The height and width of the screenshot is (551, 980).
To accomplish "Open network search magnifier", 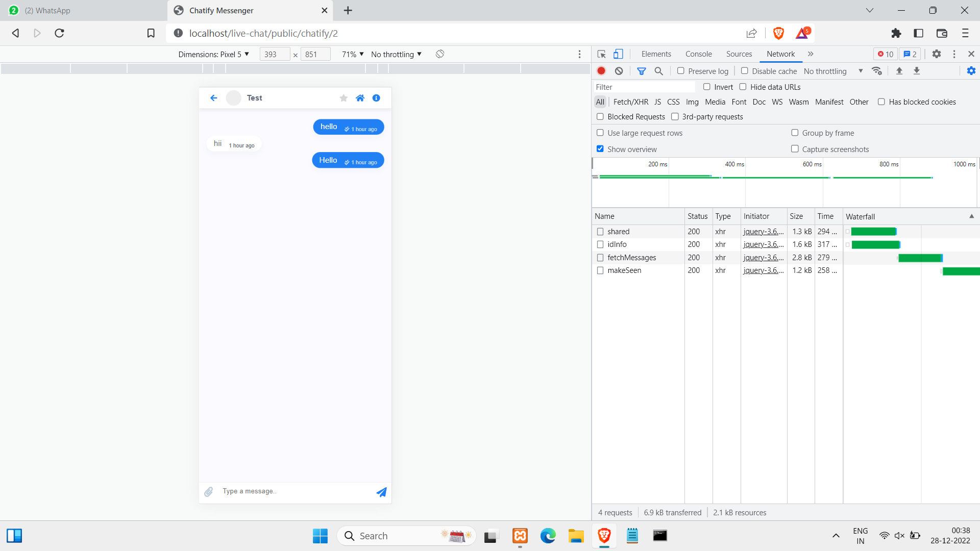I will (659, 71).
